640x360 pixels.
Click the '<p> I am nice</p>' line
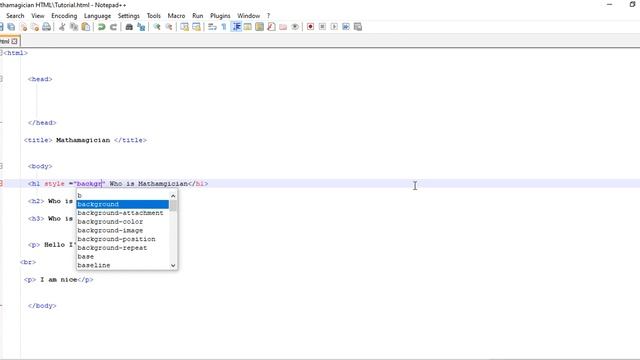(x=58, y=280)
